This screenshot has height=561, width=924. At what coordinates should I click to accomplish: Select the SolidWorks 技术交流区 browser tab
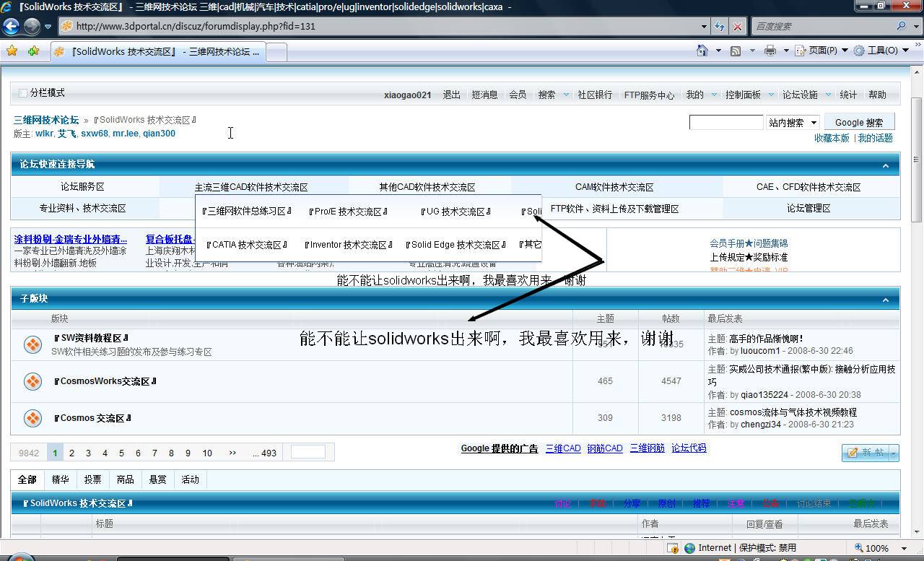(x=157, y=52)
